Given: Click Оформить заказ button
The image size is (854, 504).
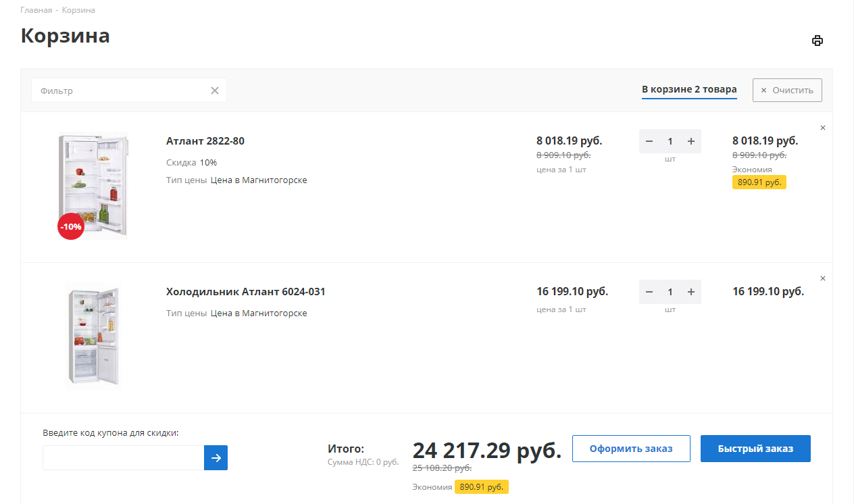Looking at the screenshot, I should [x=631, y=449].
